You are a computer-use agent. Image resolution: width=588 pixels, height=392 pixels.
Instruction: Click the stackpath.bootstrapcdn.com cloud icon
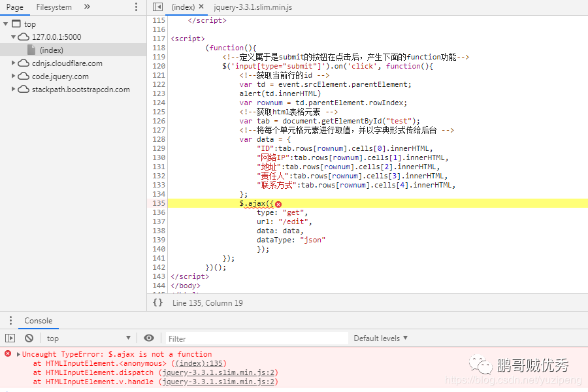pos(24,90)
